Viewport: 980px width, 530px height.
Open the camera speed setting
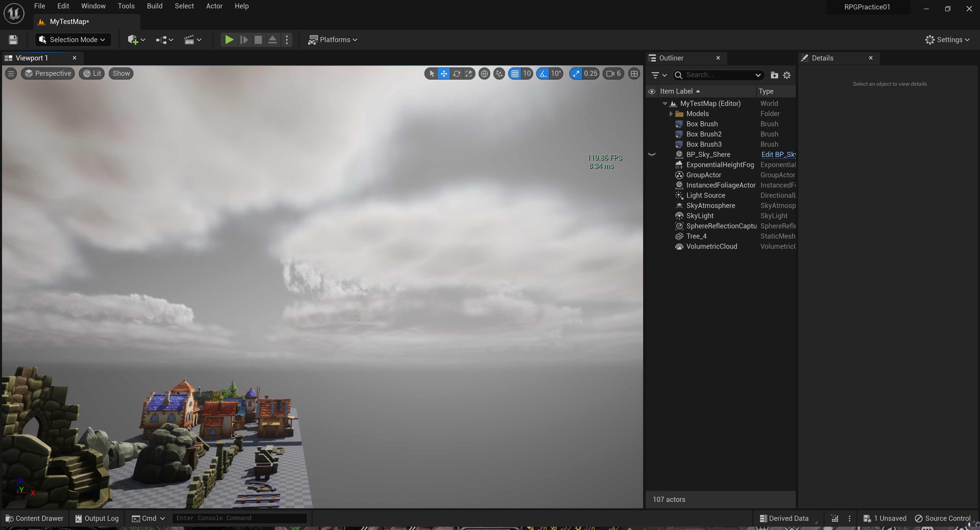pos(613,73)
